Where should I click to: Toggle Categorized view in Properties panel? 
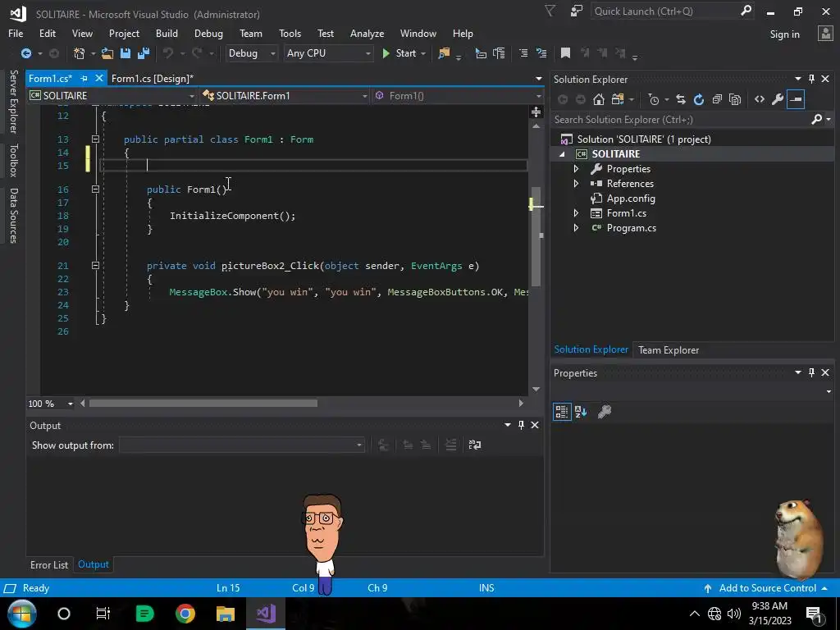click(561, 412)
